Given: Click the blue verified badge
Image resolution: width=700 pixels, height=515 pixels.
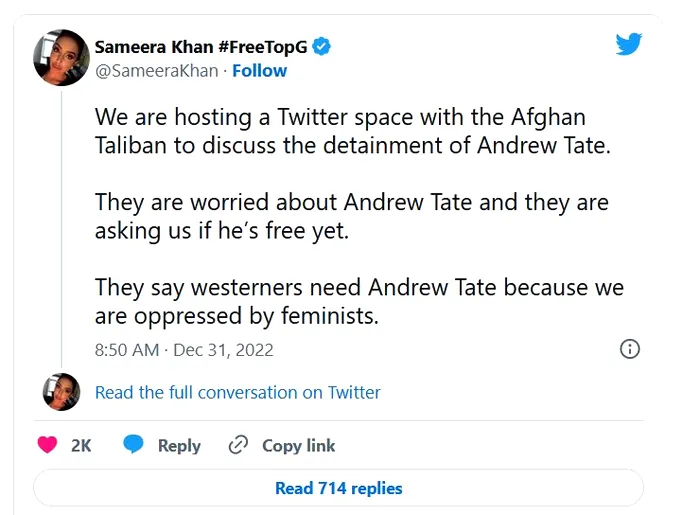Looking at the screenshot, I should point(322,46).
